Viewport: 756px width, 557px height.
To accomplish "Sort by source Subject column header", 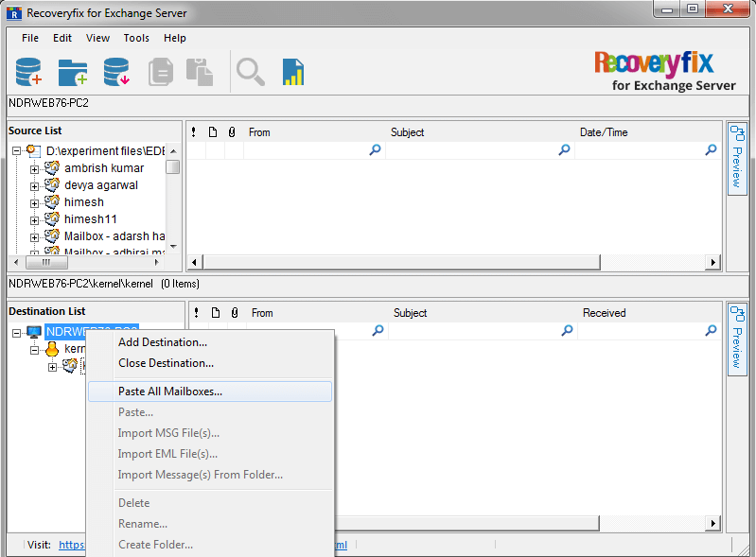I will 408,132.
